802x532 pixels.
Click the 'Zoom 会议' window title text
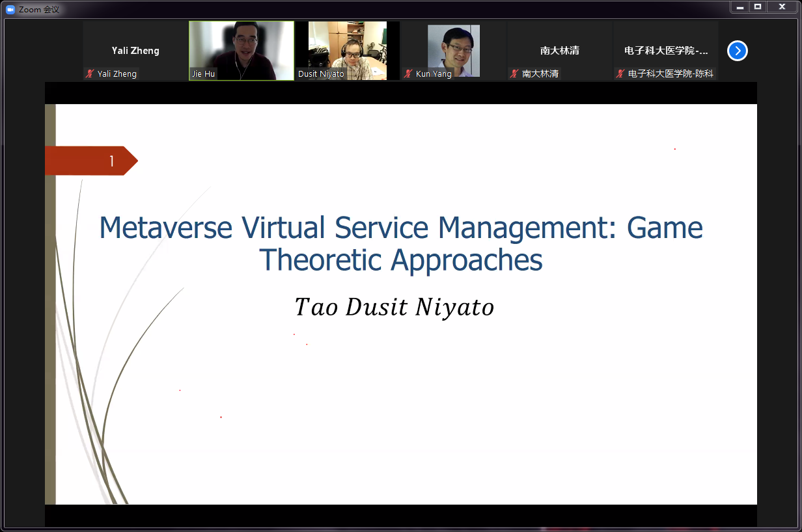[x=39, y=10]
